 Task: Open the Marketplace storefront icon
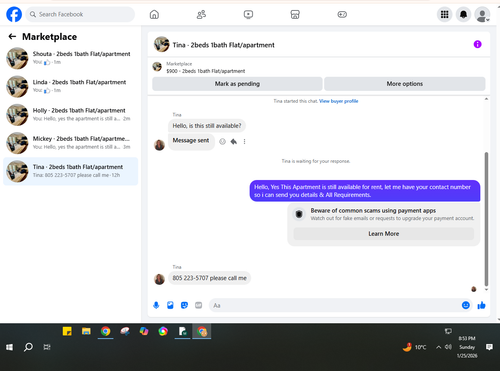(295, 14)
